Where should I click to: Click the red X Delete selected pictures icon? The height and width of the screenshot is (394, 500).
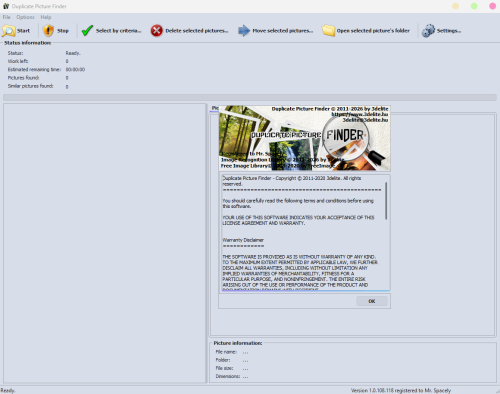pyautogui.click(x=156, y=31)
